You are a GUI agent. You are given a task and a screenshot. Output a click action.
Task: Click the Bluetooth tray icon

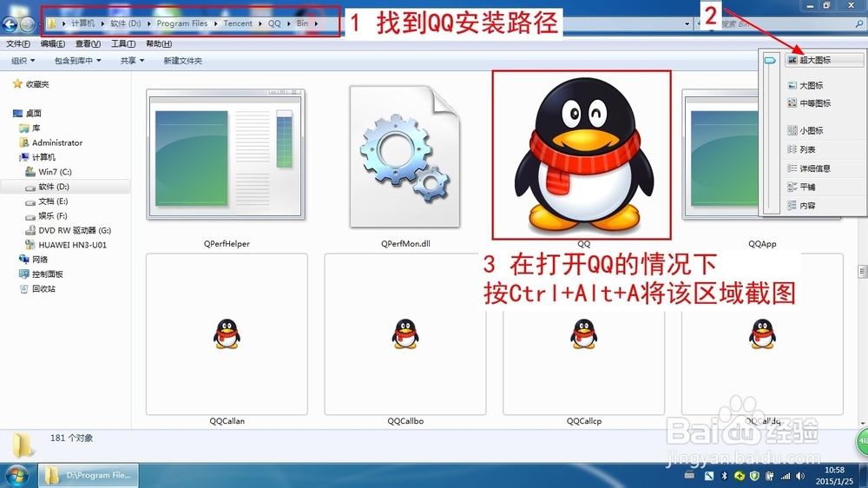(x=724, y=476)
